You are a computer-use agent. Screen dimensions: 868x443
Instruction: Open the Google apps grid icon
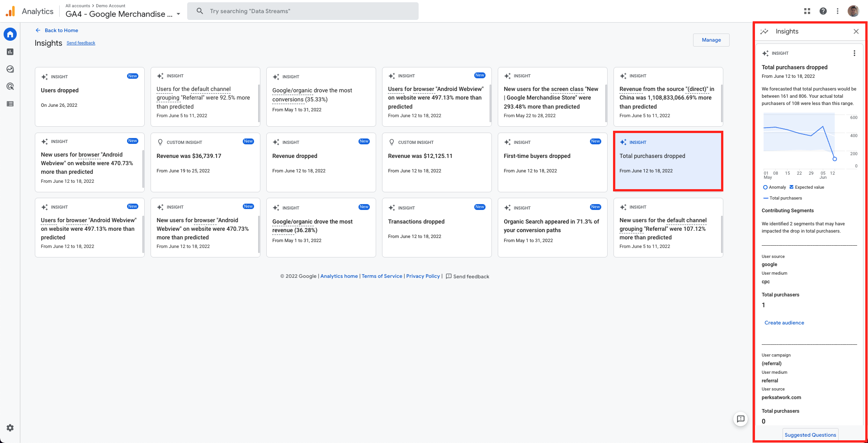coord(807,11)
